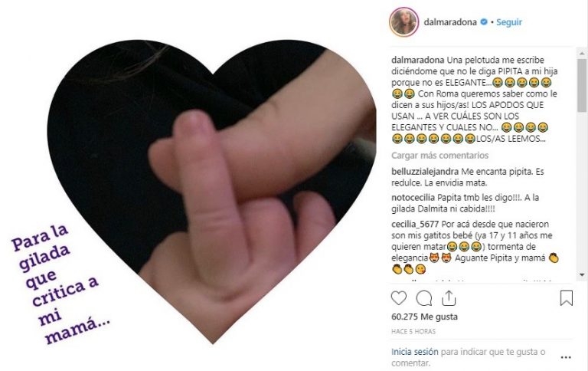Click the comments scrollbar down arrow
The image size is (588, 371).
[582, 275]
